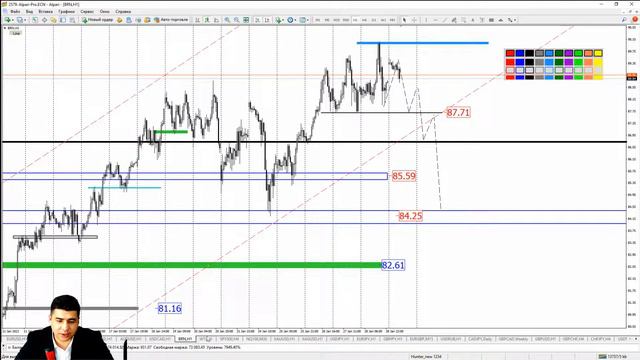Open the Сервис menu
The image size is (640, 360).
[87, 11]
